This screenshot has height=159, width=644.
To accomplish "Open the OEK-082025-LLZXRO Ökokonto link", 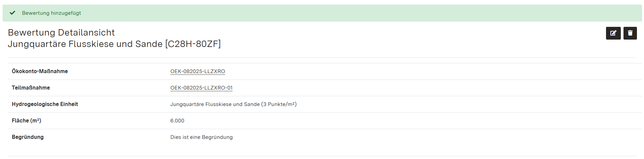I will 198,71.
